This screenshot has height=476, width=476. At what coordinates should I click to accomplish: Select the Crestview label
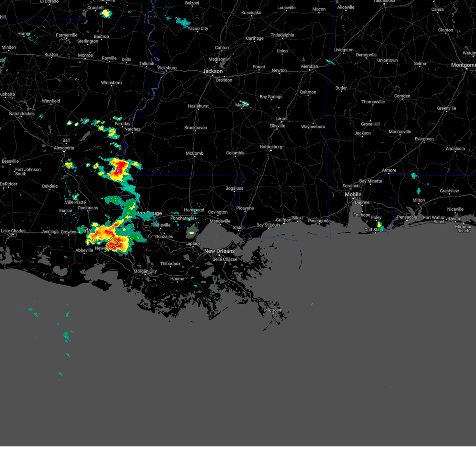(x=449, y=191)
